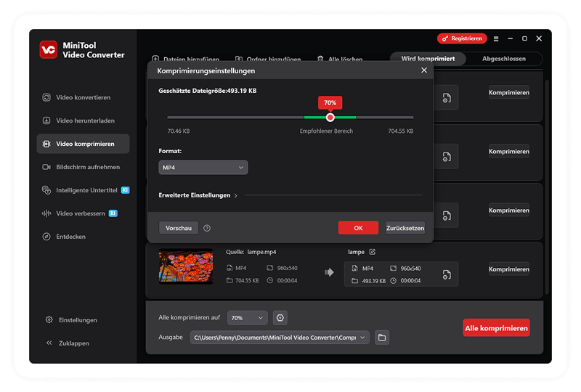Click the green Empfohlener Bereich slider segment
The width and height of the screenshot is (581, 392).
coord(330,118)
